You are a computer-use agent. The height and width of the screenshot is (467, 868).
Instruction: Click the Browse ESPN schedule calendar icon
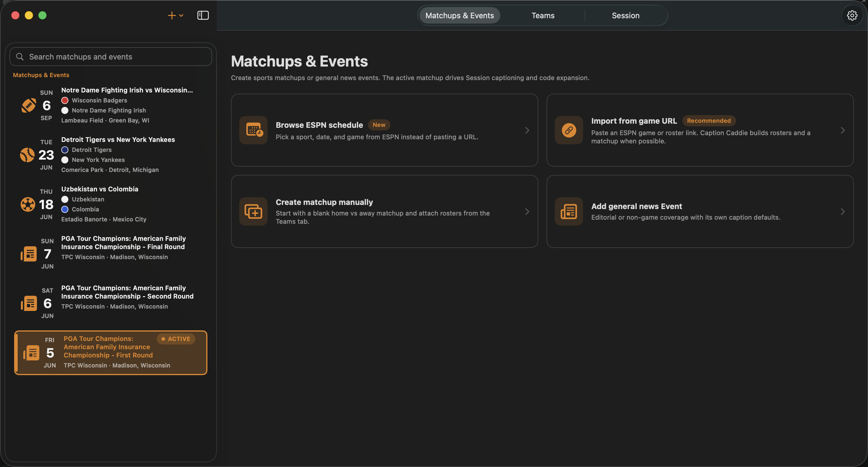click(x=253, y=130)
